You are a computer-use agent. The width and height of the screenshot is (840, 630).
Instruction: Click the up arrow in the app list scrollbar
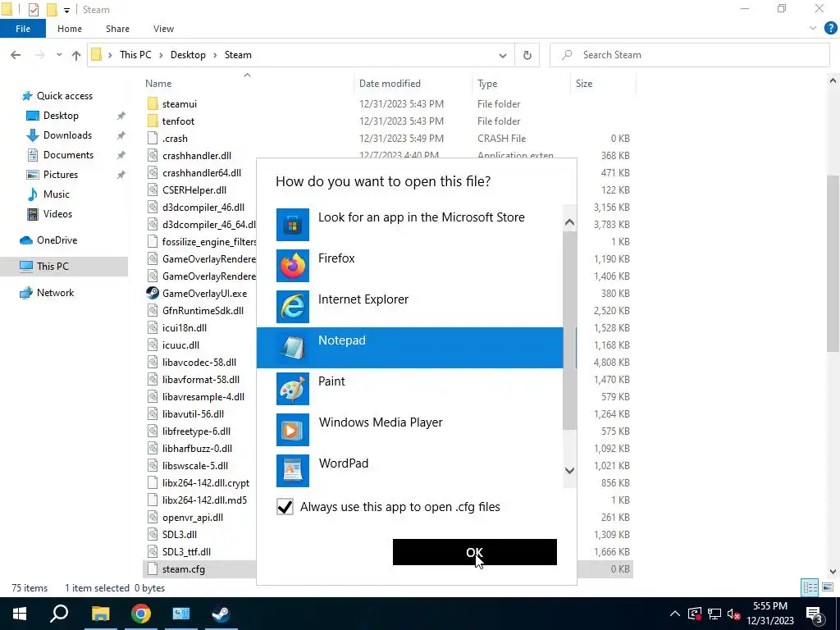pyautogui.click(x=569, y=222)
